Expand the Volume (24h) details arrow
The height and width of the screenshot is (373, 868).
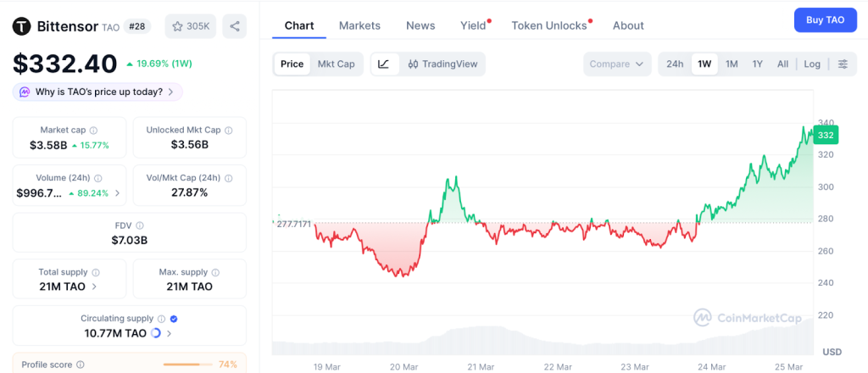click(x=117, y=193)
